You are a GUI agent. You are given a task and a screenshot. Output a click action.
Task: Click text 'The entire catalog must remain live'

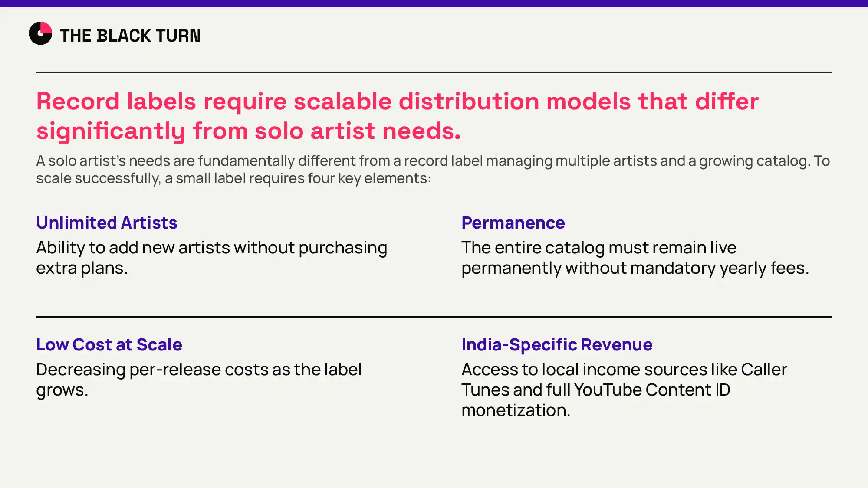[599, 248]
